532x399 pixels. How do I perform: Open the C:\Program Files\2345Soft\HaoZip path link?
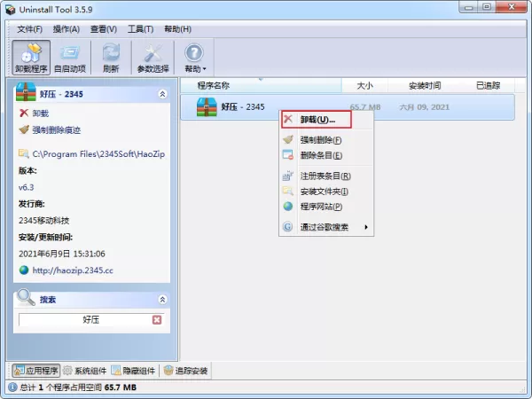[x=98, y=154]
